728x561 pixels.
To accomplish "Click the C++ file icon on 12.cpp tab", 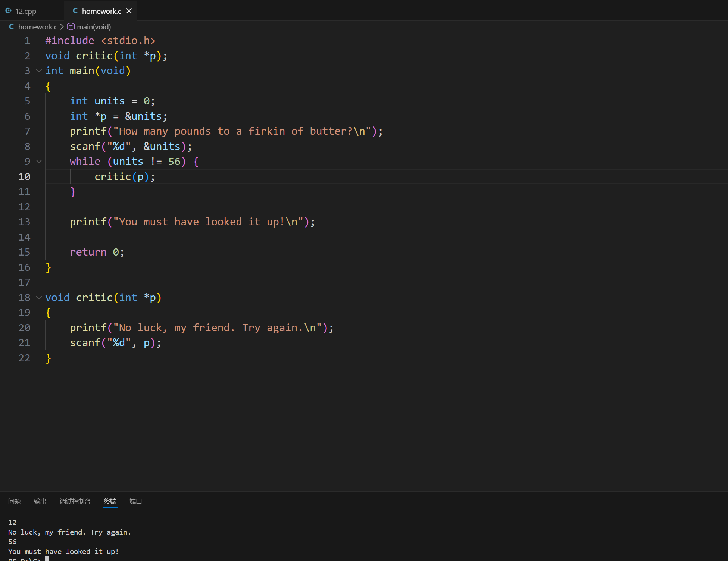I will click(8, 11).
